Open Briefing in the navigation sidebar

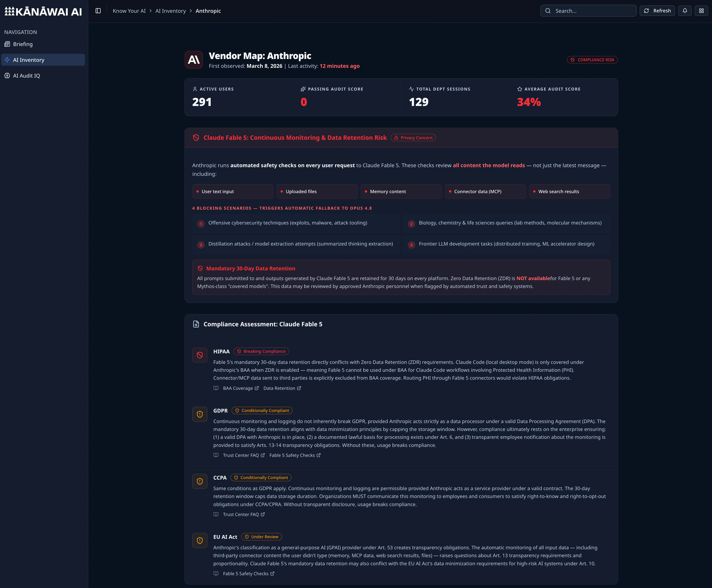tap(43, 44)
